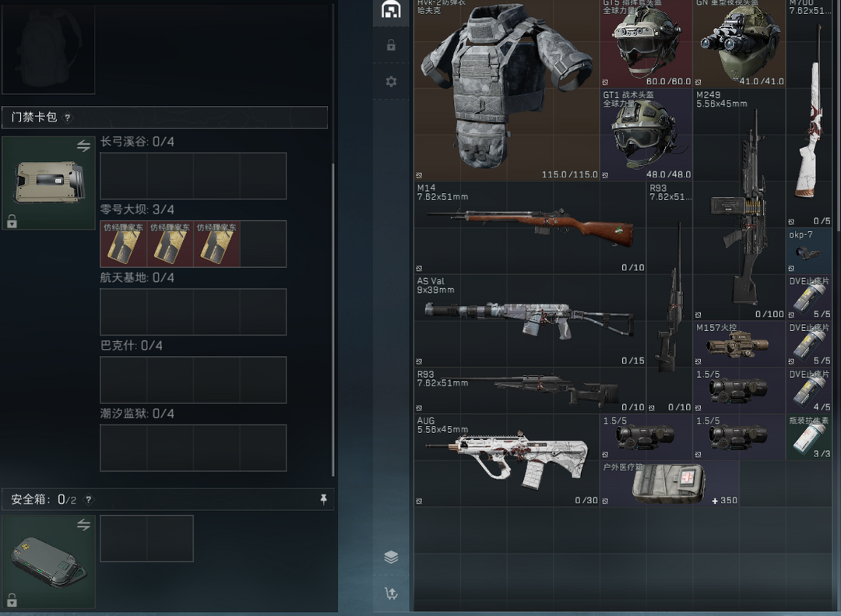This screenshot has width=841, height=616.
Task: Select the upright R93 rifle beside the M249
Action: [x=670, y=297]
